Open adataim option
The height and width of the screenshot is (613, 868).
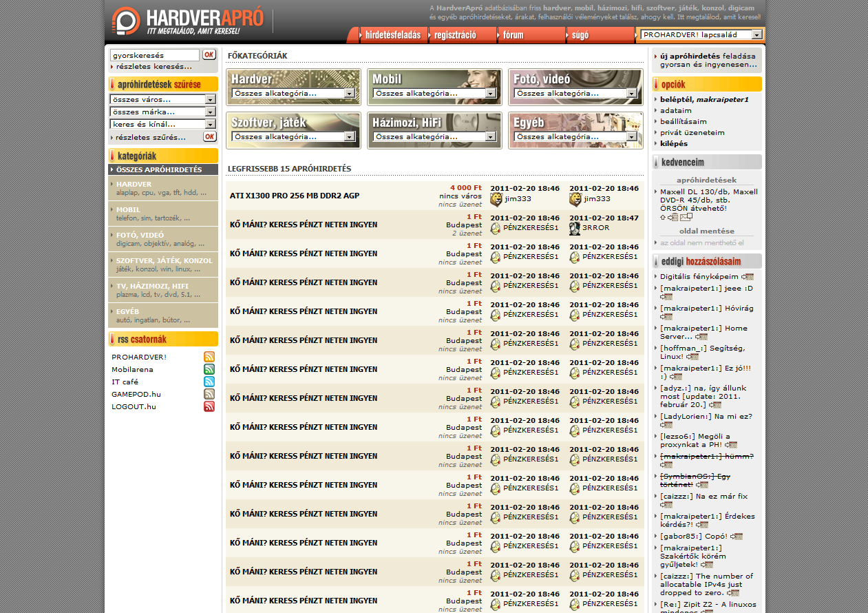tap(676, 110)
